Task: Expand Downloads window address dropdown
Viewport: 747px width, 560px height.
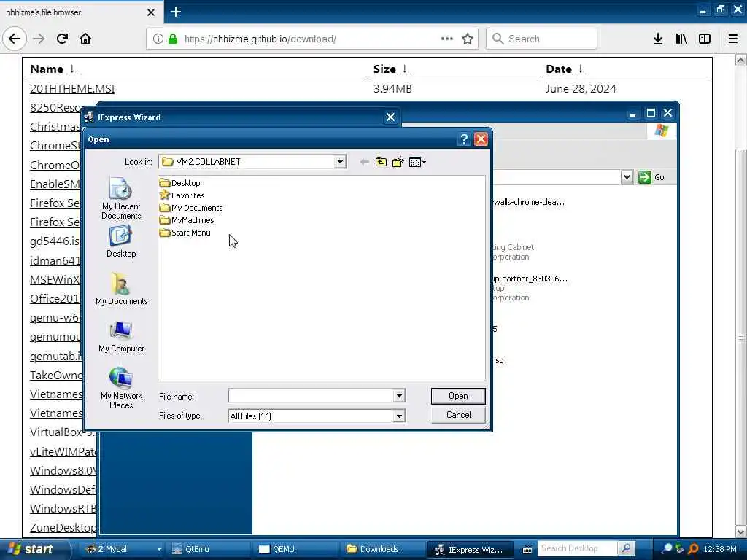Action: point(627,178)
